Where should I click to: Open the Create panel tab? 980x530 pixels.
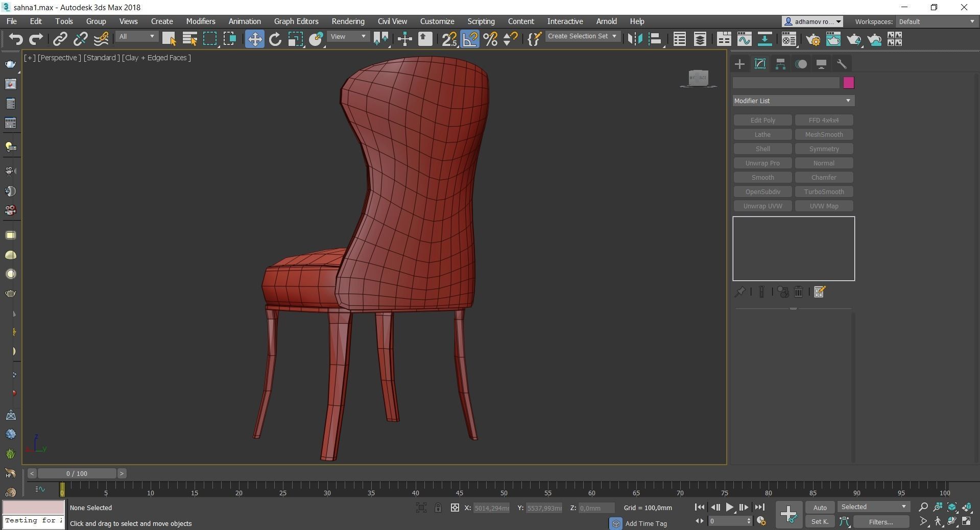point(739,64)
